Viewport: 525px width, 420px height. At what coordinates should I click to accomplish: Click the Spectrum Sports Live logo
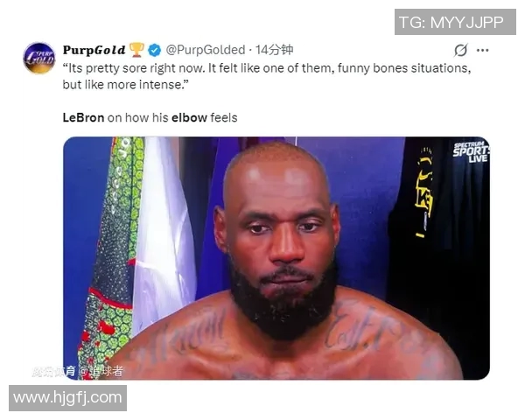click(x=471, y=152)
